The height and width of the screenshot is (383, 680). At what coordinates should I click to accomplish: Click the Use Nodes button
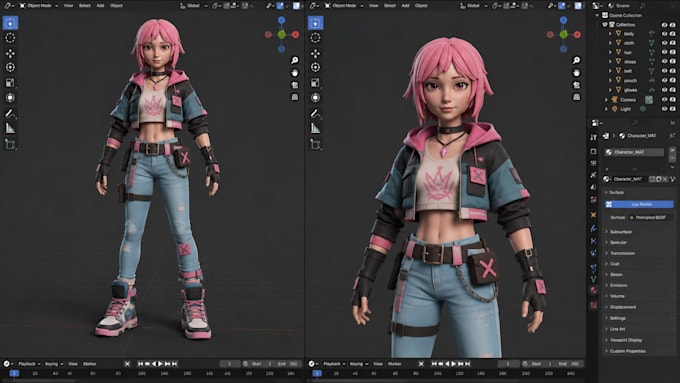click(x=640, y=204)
